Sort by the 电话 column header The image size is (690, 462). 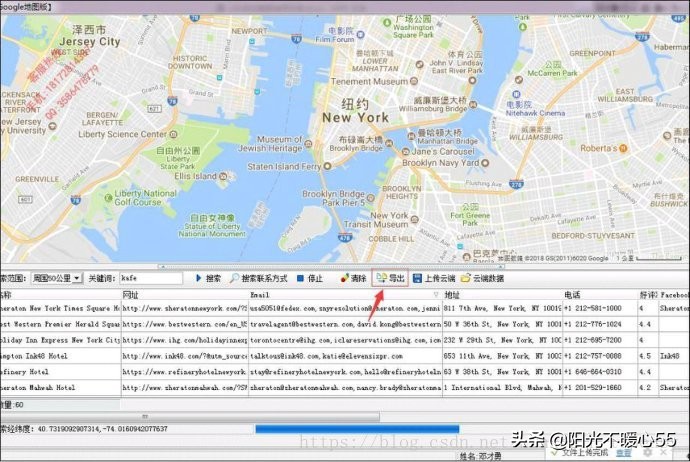click(x=600, y=295)
